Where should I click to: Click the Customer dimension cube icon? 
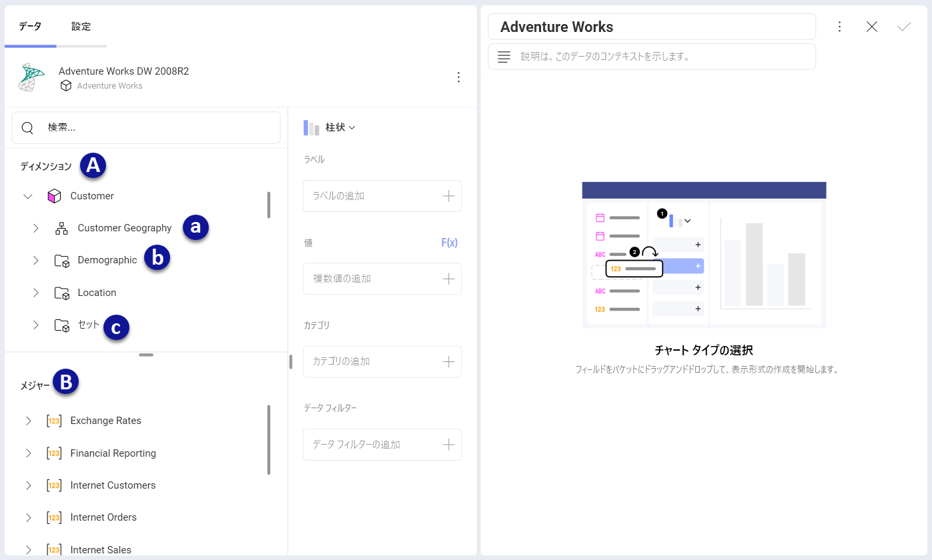pos(55,196)
